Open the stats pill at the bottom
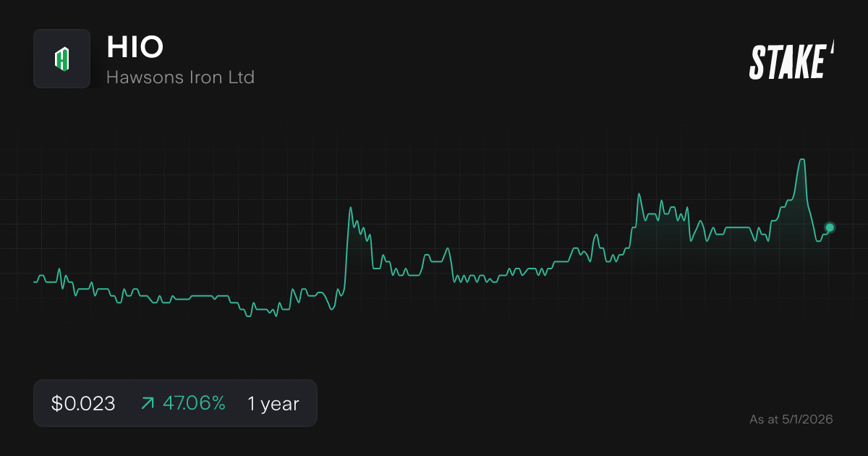Image resolution: width=868 pixels, height=456 pixels. tap(175, 403)
